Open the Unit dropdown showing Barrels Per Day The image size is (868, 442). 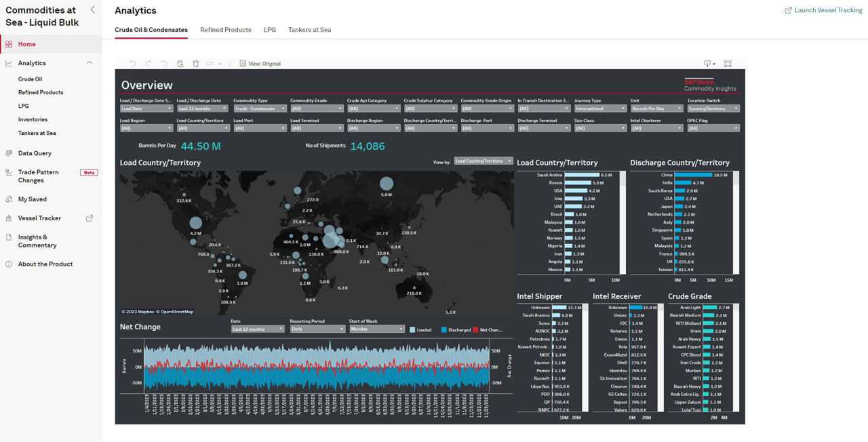coord(656,108)
